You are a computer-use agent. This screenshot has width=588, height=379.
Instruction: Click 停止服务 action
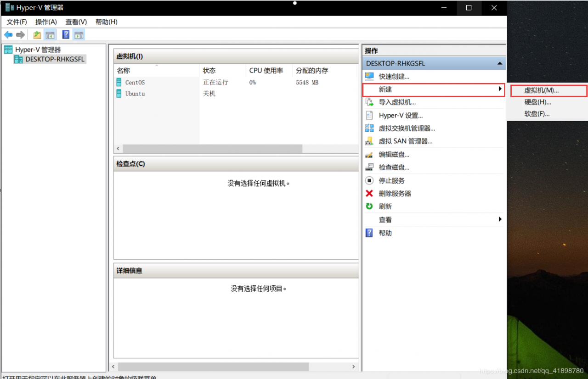[392, 181]
